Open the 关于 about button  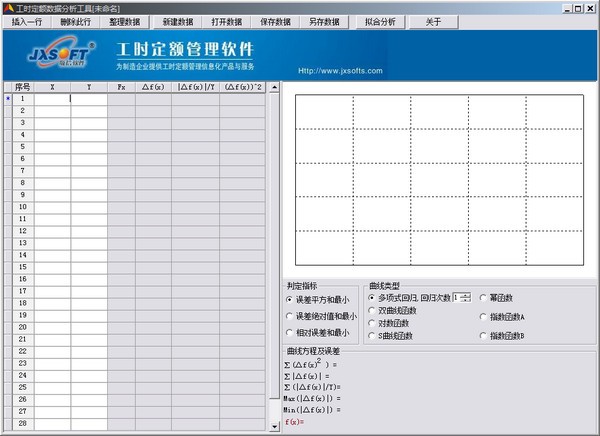(x=433, y=22)
